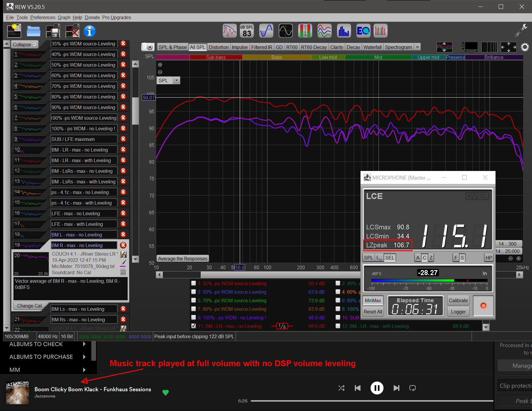Open graph controls gear icon
Viewport: 532px width, 411px height.
pyautogui.click(x=525, y=47)
